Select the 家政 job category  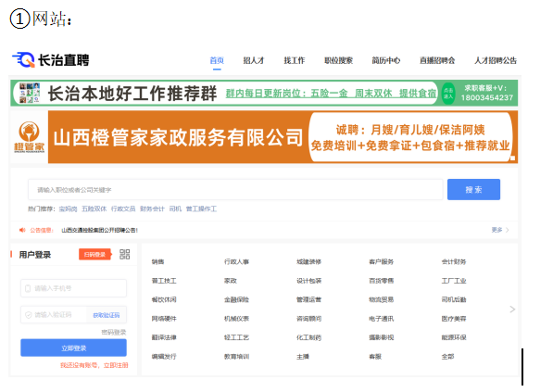[x=231, y=281]
